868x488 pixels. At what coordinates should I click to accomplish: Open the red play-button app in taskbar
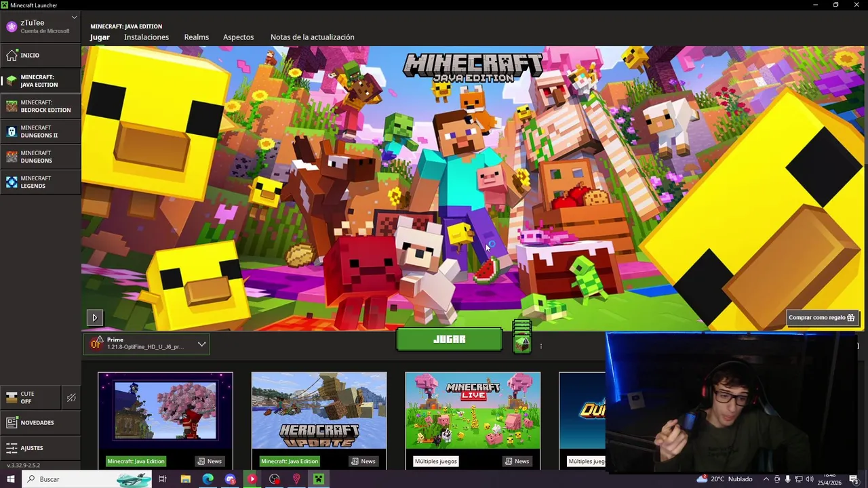[252, 479]
